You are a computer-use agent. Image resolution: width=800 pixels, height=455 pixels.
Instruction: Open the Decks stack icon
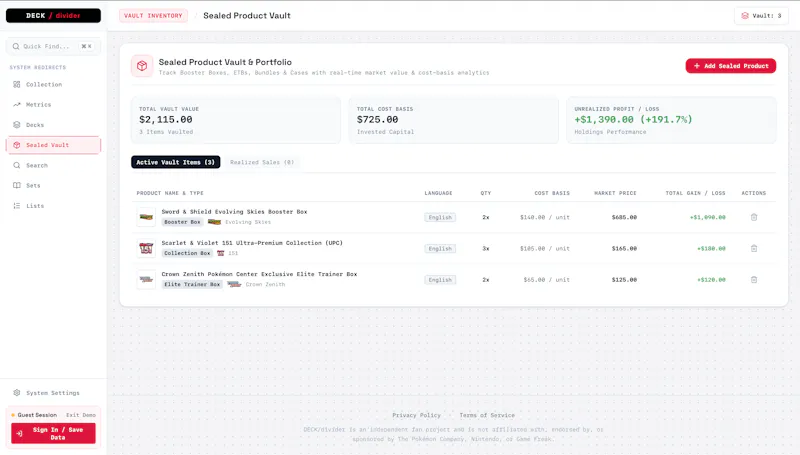click(x=17, y=124)
